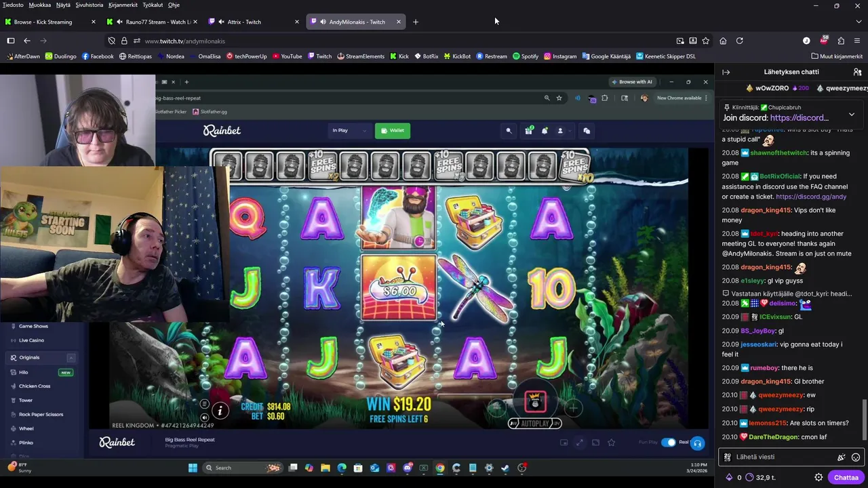Screen dimensions: 868x488
Task: Open the emote picker in chat input
Action: 856,457
